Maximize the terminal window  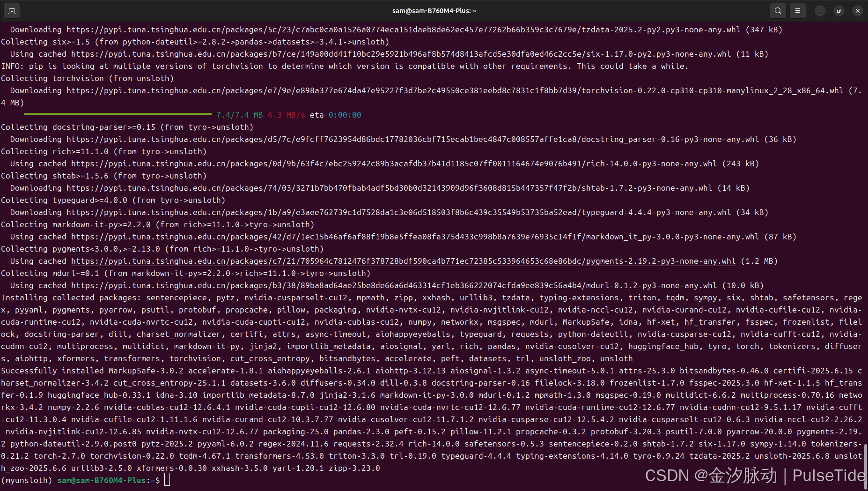click(839, 11)
